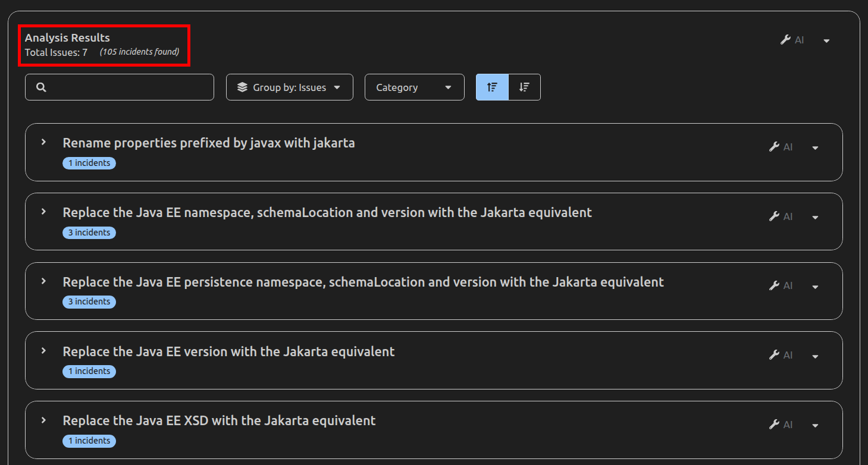Click the '(105 incidents found)' text

[x=139, y=52]
